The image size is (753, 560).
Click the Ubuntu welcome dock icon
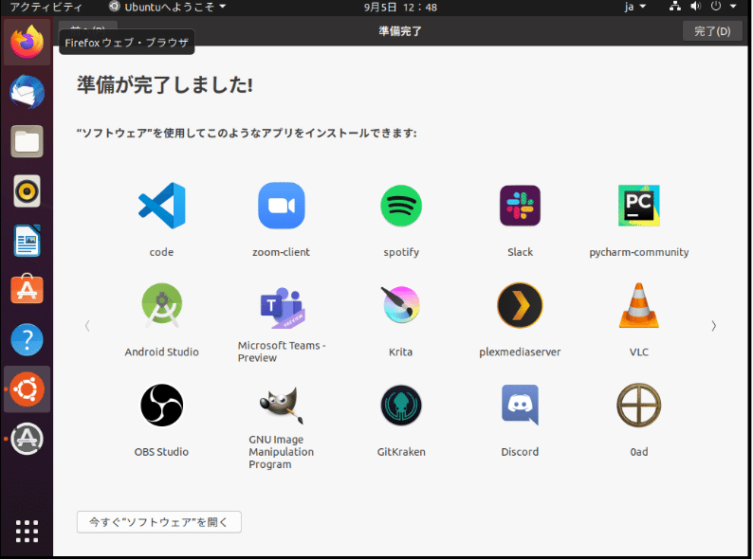[27, 389]
